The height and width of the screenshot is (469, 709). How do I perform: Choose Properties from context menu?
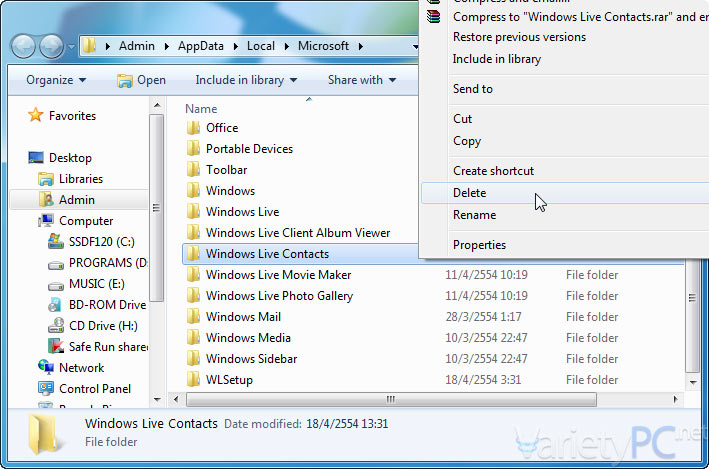pos(479,245)
